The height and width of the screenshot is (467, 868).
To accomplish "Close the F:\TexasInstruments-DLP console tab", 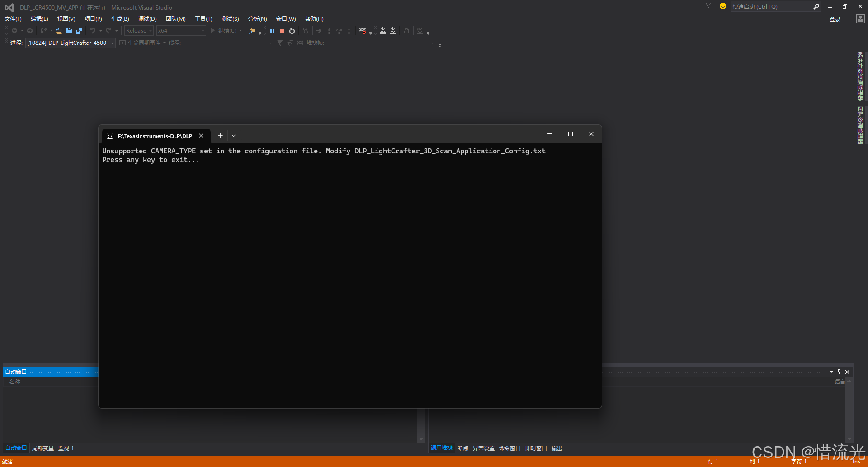I will click(x=201, y=136).
